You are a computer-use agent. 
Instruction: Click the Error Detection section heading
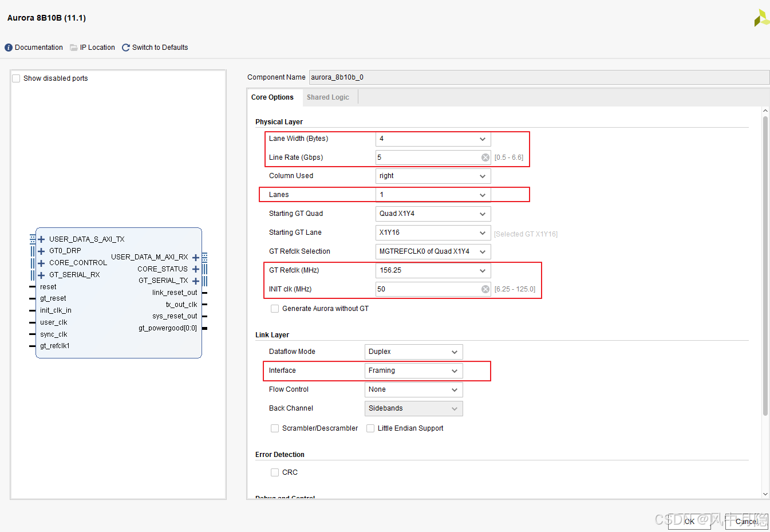click(280, 455)
